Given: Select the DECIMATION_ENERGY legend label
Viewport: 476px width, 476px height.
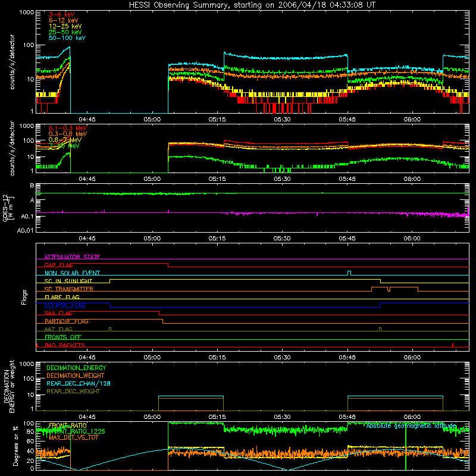Looking at the screenshot, I should (x=76, y=368).
